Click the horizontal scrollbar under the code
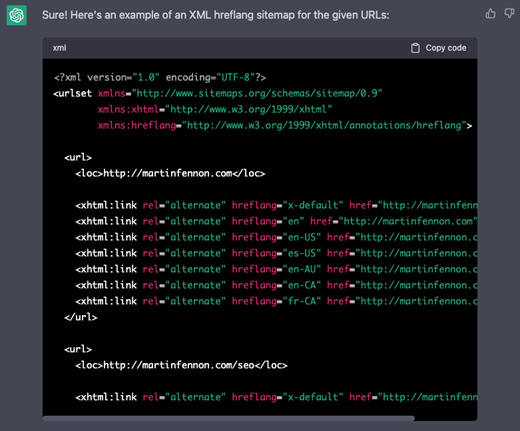The image size is (520, 431). pos(229,418)
